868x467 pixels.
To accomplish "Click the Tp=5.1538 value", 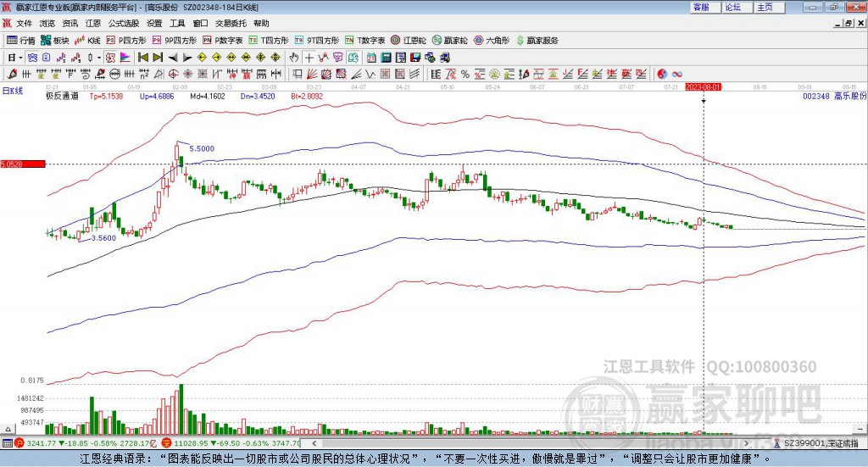I will click(x=106, y=96).
